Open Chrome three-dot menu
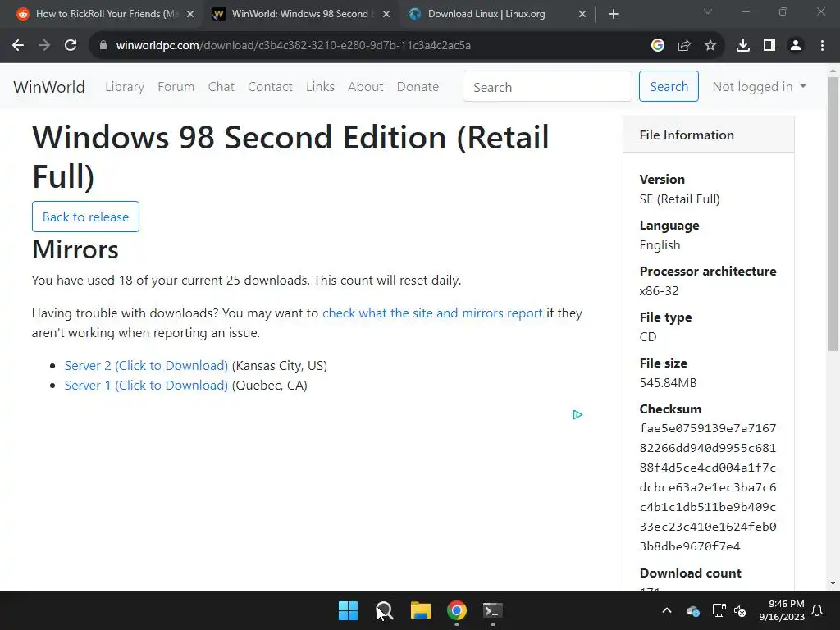The height and width of the screenshot is (630, 840). pyautogui.click(x=822, y=46)
